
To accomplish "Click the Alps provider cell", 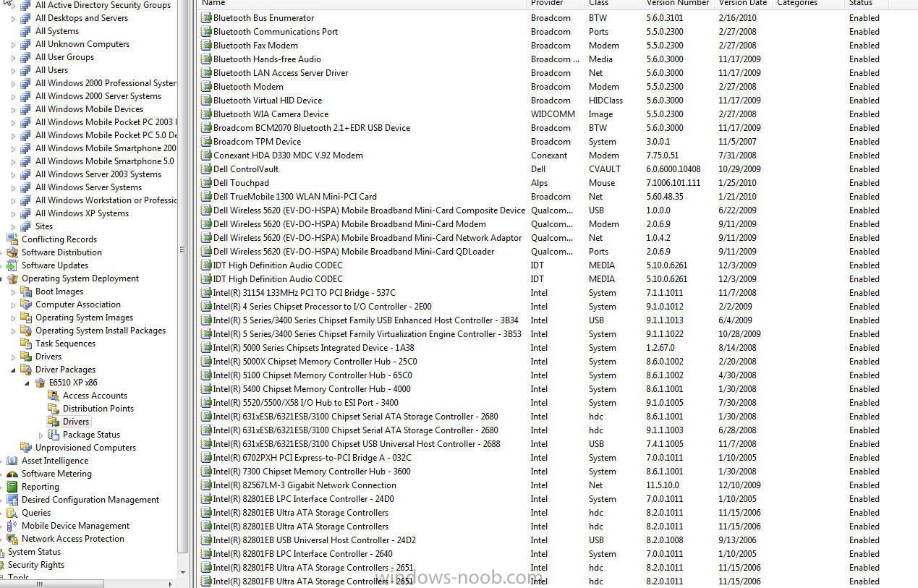I will pyautogui.click(x=539, y=183).
